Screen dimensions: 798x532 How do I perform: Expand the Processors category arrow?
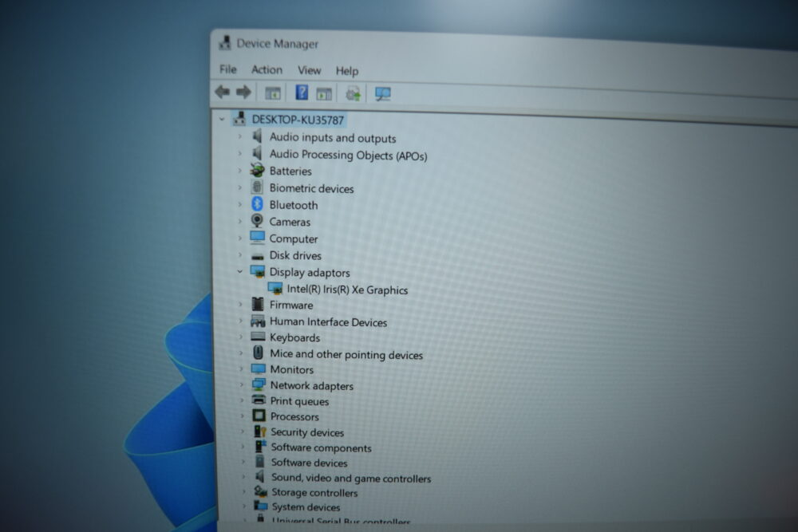(x=242, y=416)
